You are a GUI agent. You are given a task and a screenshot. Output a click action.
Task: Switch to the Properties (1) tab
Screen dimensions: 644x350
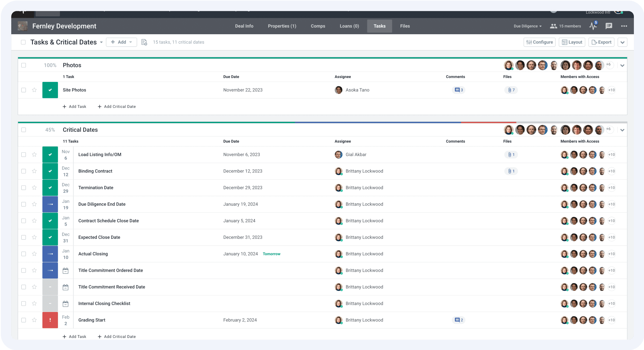pos(282,26)
